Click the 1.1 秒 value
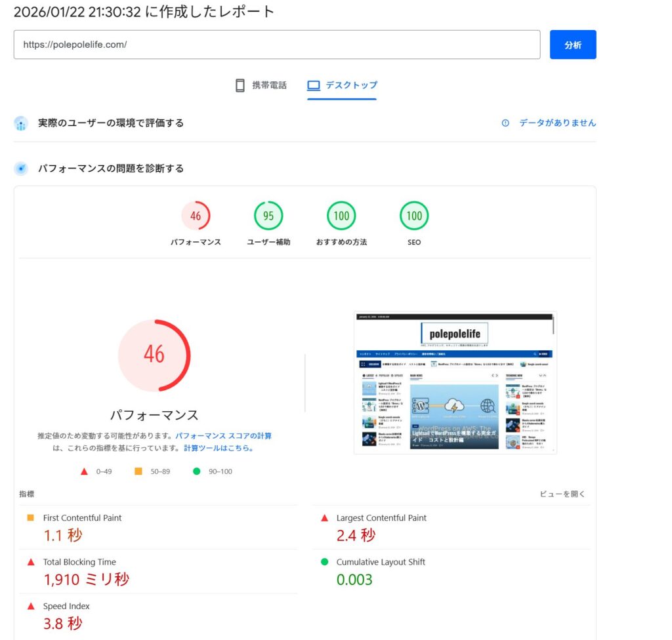672x640 pixels. pyautogui.click(x=62, y=536)
